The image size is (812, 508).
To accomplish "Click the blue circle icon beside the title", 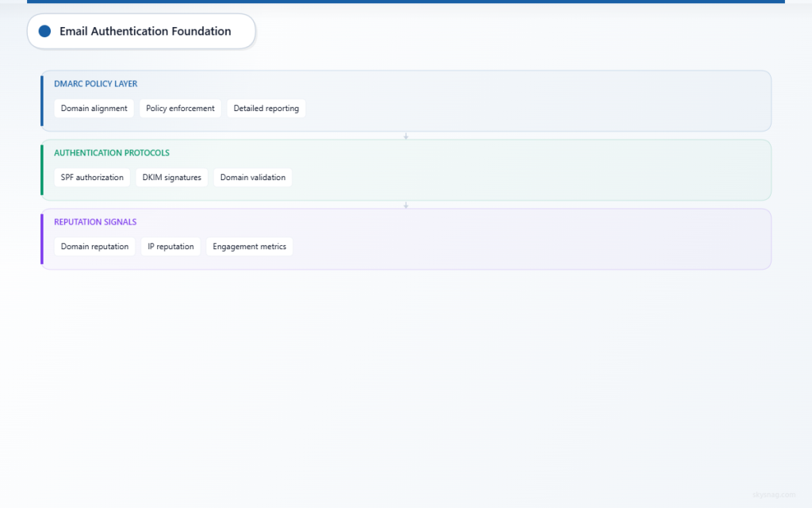I will click(44, 31).
